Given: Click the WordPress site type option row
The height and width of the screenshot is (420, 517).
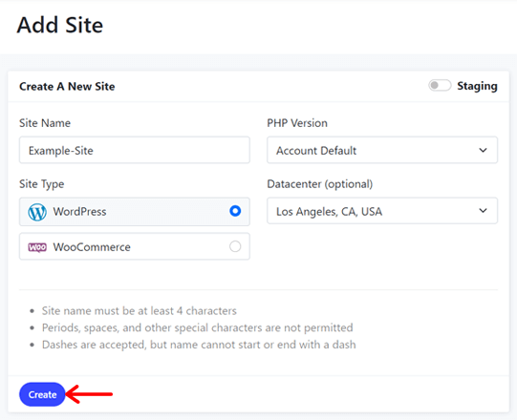Looking at the screenshot, I should [135, 212].
